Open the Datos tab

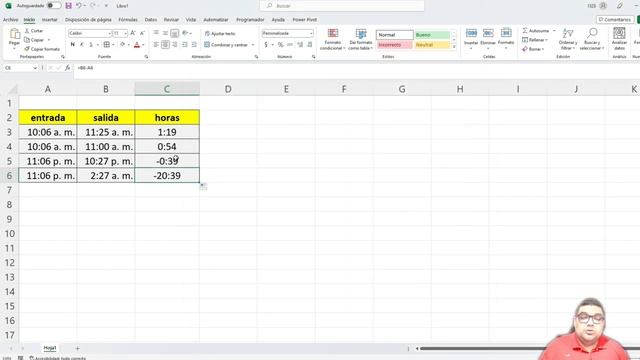point(151,20)
